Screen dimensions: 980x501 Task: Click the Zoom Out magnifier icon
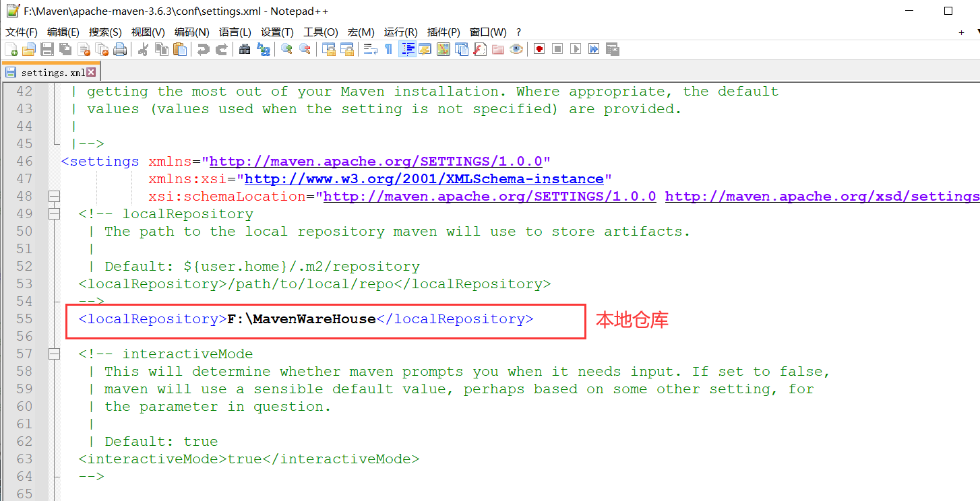coord(305,49)
